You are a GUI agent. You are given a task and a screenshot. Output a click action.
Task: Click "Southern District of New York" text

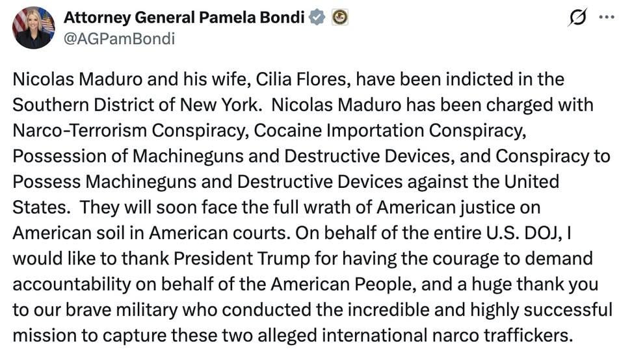coord(135,105)
